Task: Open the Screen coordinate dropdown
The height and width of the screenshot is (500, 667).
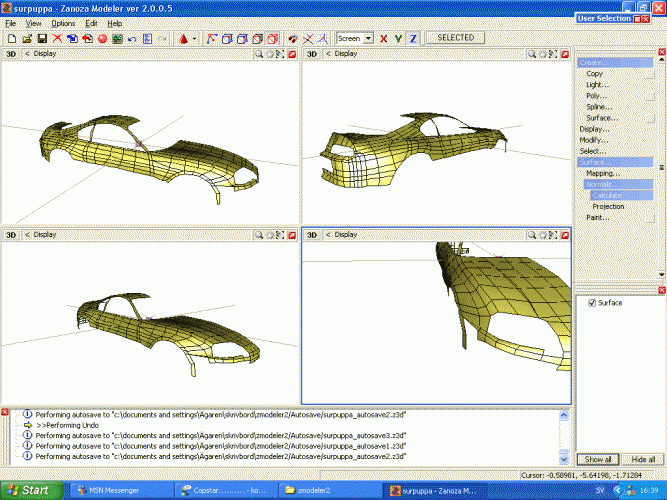Action: 368,38
